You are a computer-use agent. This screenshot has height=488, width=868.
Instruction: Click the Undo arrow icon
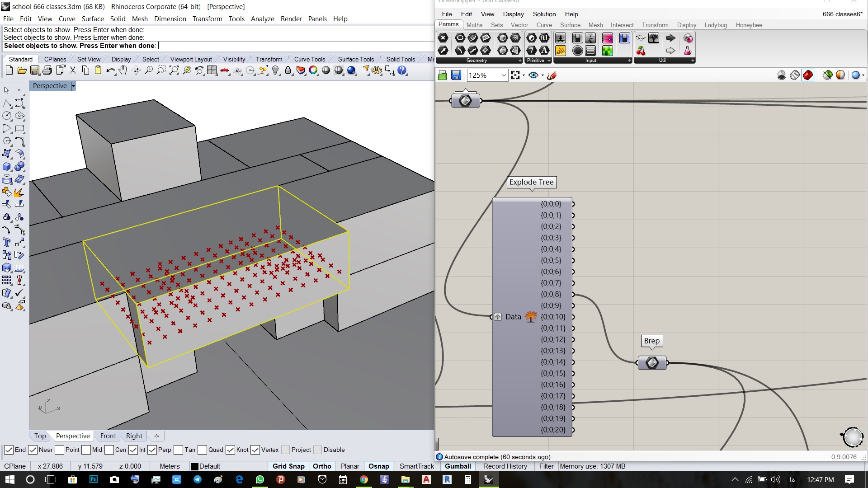[x=110, y=70]
